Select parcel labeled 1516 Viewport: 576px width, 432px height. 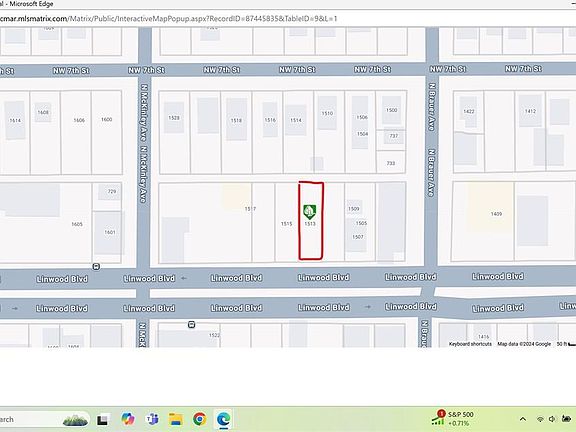pyautogui.click(x=270, y=120)
